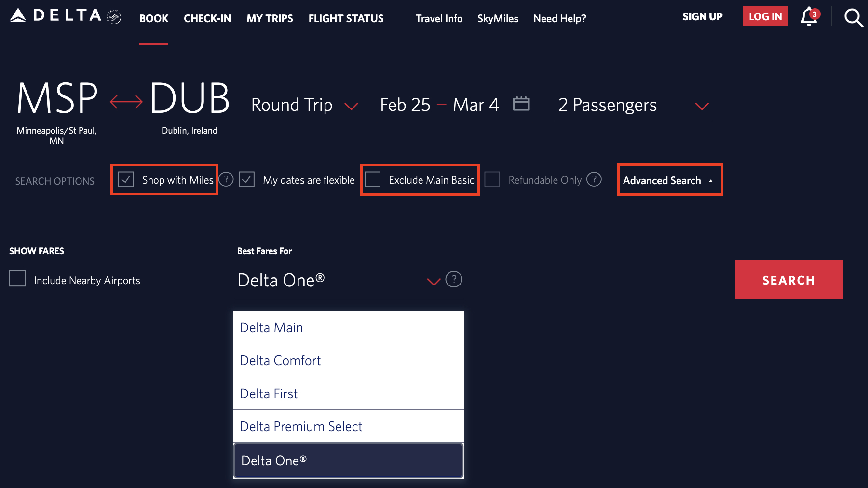The height and width of the screenshot is (488, 868).
Task: Switch to the CHECK-IN tab
Action: pyautogui.click(x=207, y=18)
